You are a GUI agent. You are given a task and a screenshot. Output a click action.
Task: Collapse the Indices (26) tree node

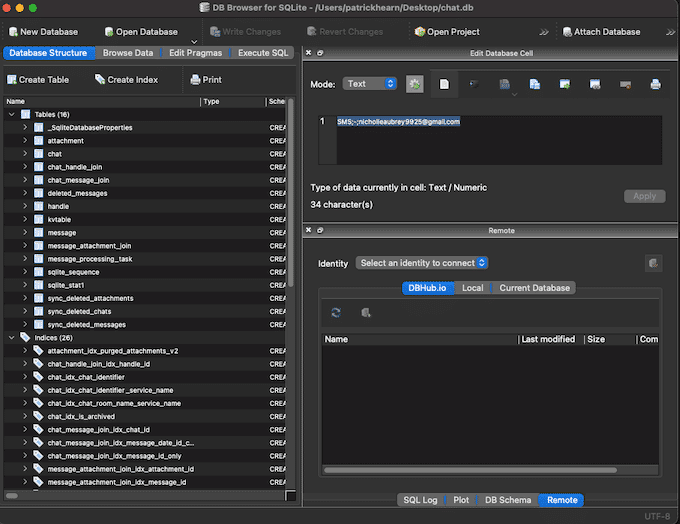(12, 337)
